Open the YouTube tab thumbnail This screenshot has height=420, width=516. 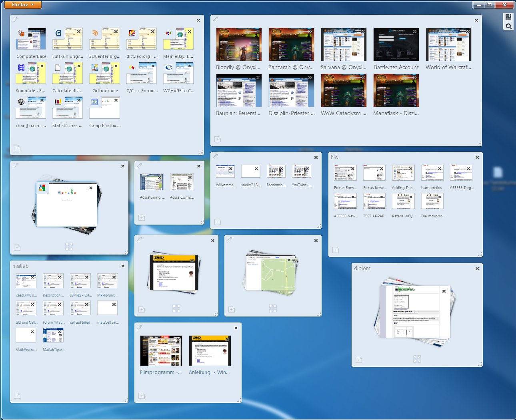[x=301, y=171]
